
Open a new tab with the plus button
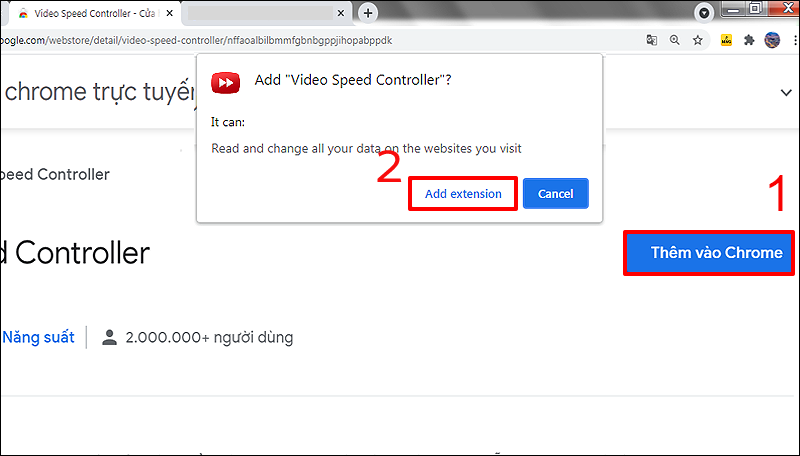coord(368,13)
